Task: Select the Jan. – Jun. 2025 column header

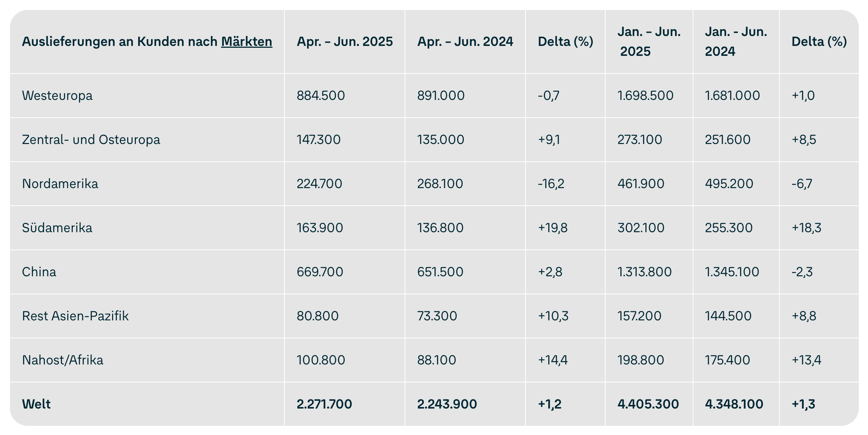Action: 649,42
